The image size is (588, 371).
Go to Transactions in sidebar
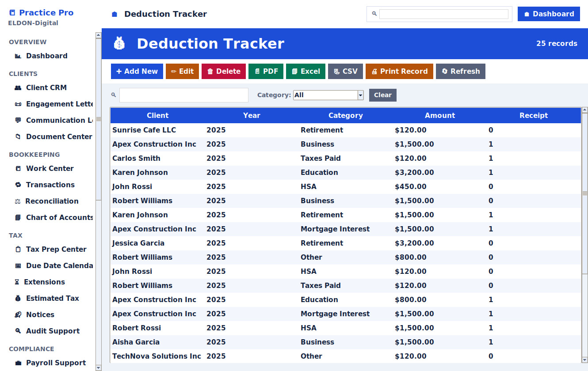[x=50, y=185]
